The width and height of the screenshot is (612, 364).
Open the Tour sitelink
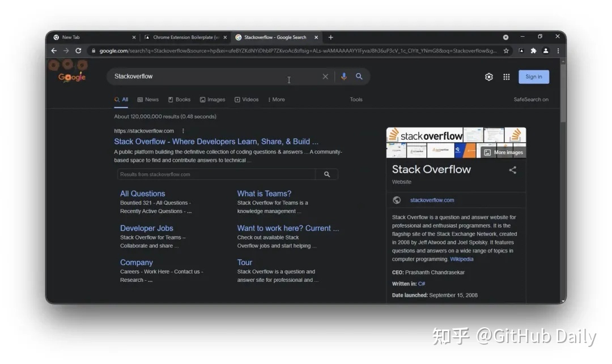(x=245, y=262)
